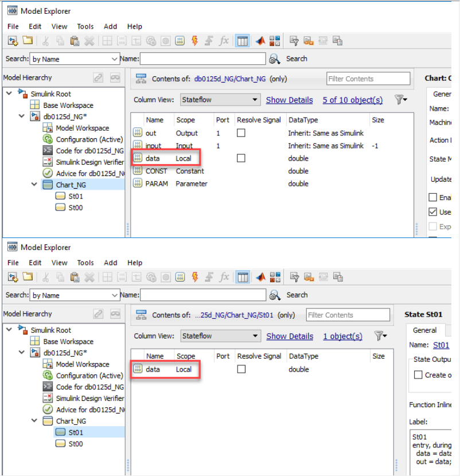Enable the Ena checkbox in Chart panel
The image size is (460, 476).
click(x=432, y=197)
